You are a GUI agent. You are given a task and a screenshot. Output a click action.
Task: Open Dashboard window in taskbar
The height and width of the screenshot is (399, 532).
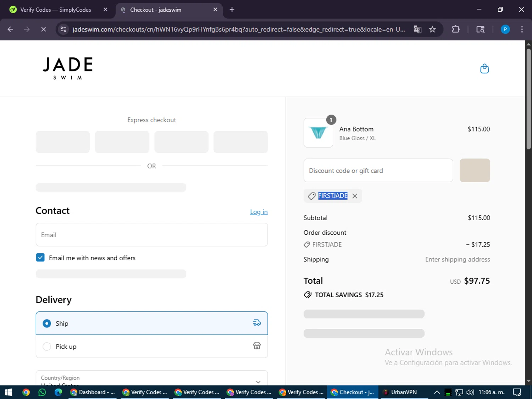[93, 392]
